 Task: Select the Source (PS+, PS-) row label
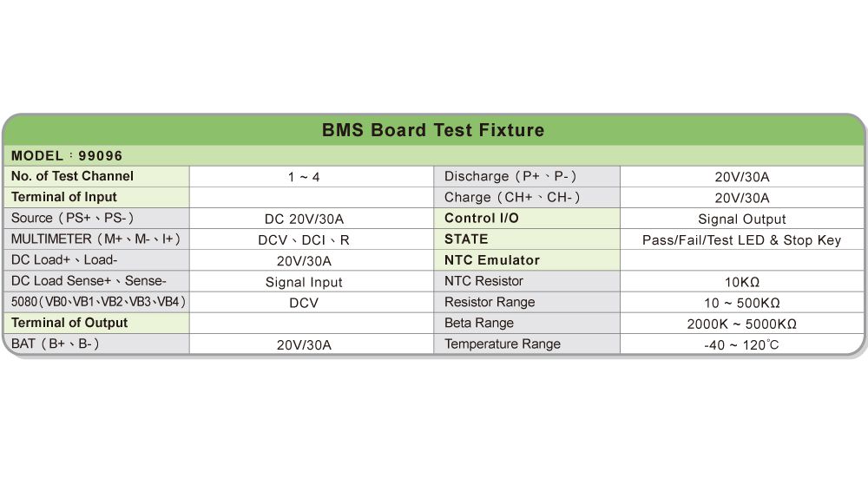pos(73,219)
